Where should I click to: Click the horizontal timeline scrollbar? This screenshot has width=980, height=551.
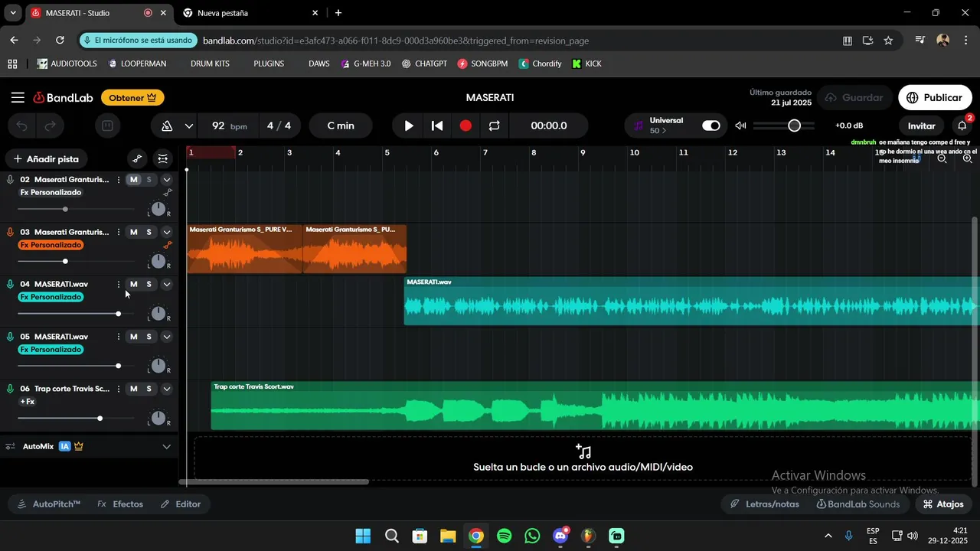point(274,481)
